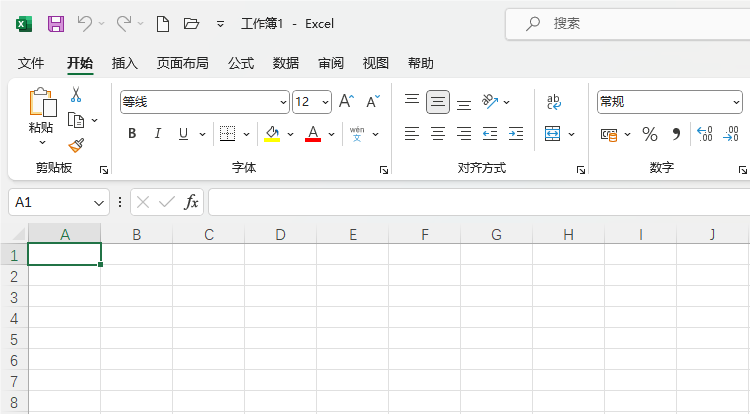Open 对齐方式 group dialog launcher
Screen dimensions: 750x414
point(581,170)
